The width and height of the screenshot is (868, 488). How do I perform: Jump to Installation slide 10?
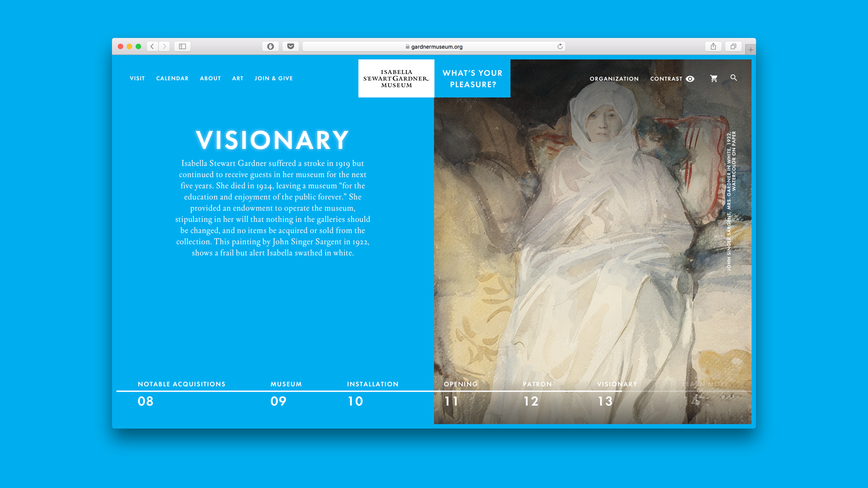[x=373, y=393]
